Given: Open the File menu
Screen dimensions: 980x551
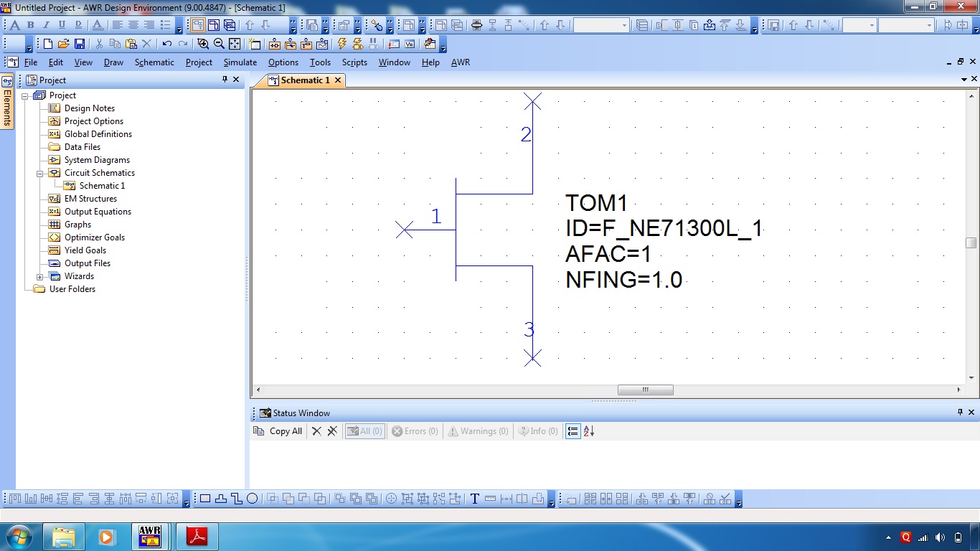Looking at the screenshot, I should [31, 62].
